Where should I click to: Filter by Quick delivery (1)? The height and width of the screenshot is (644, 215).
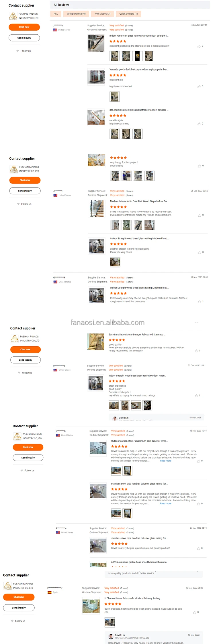point(128,14)
